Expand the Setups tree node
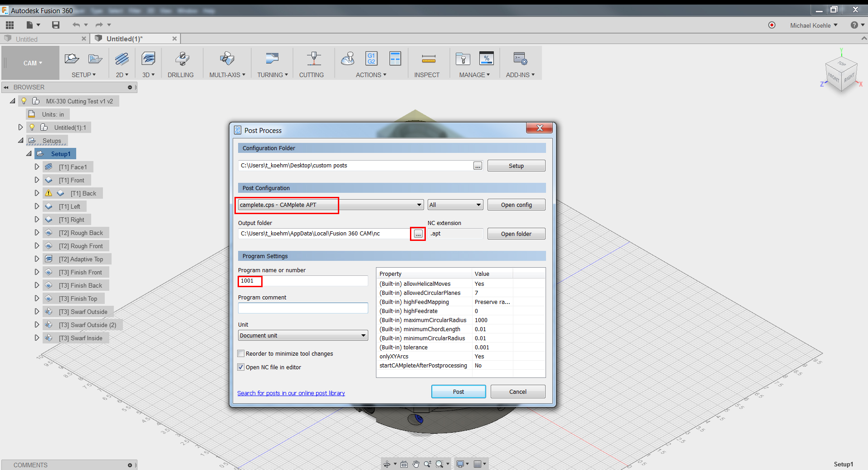 pos(21,141)
